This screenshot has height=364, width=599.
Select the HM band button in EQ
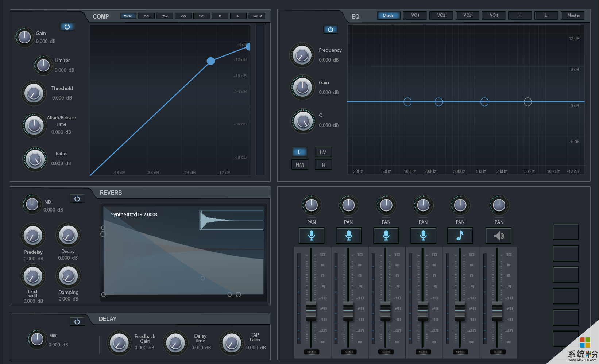[299, 165]
